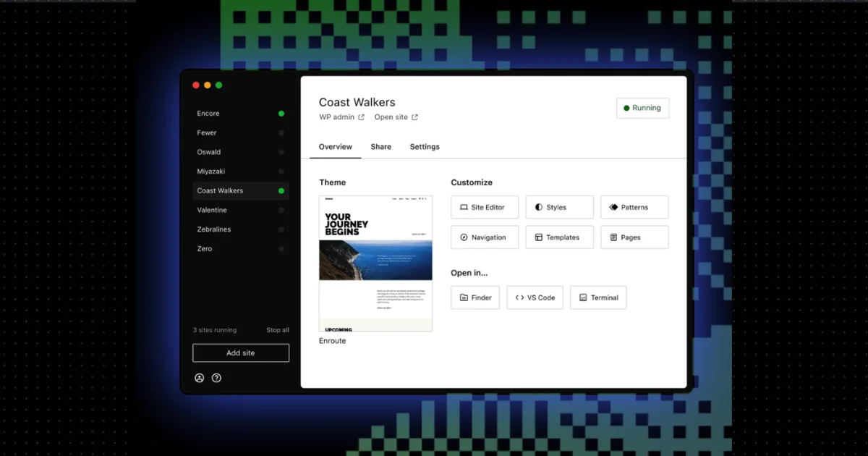Toggle Zero site status indicator
868x456 pixels.
281,249
